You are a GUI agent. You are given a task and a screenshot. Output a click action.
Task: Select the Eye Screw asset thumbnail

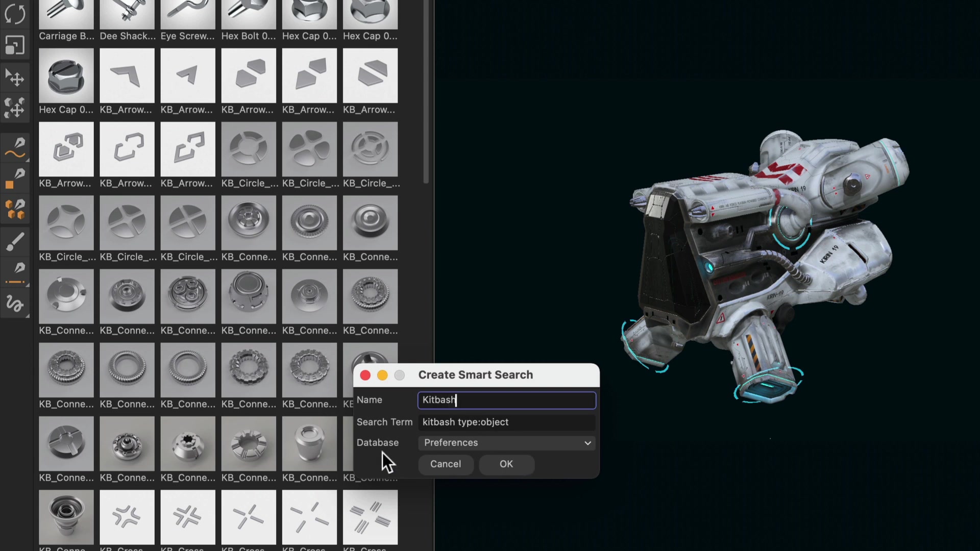(x=187, y=13)
